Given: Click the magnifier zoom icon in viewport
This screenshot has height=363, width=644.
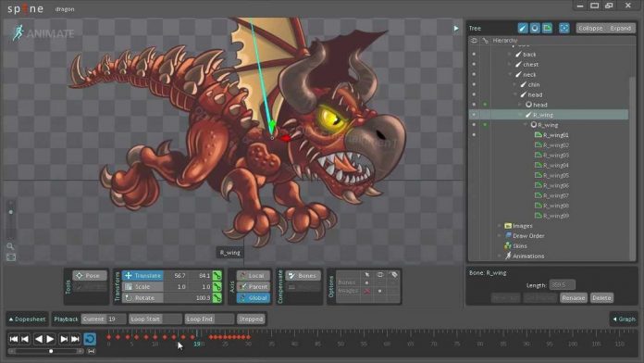Looking at the screenshot, I should (x=11, y=246).
